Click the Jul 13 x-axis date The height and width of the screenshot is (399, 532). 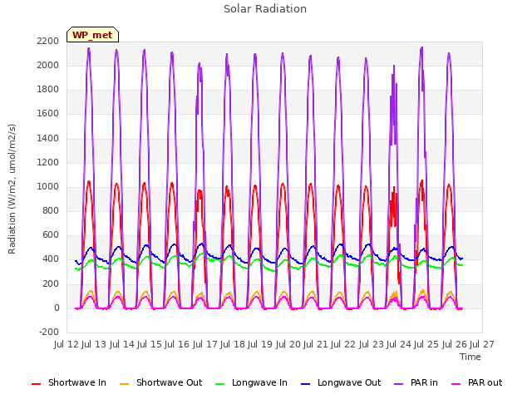tap(94, 344)
